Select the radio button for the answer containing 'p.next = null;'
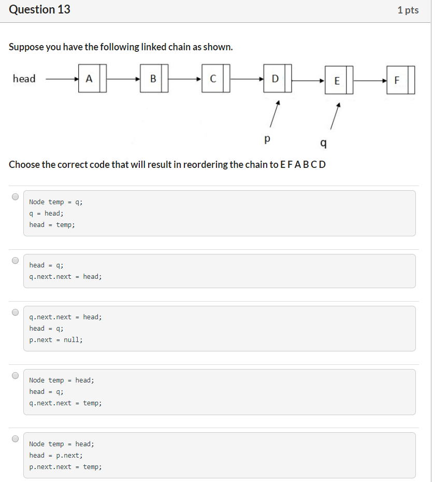Screen dimensions: 448x482 point(16,312)
